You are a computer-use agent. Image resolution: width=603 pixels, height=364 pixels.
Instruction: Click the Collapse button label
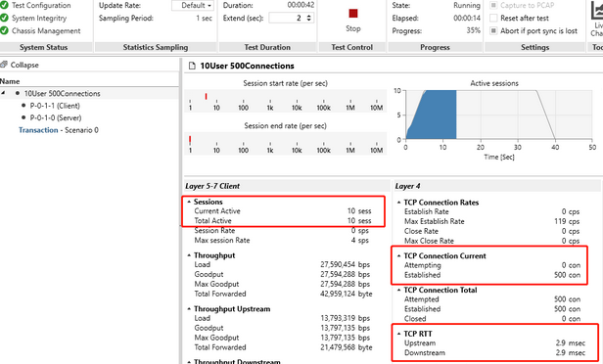[x=24, y=65]
